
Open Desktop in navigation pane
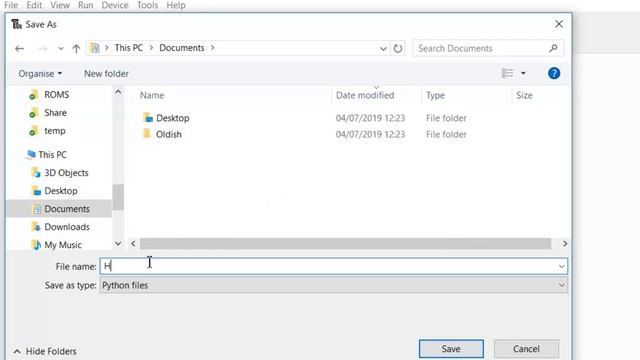tap(61, 191)
